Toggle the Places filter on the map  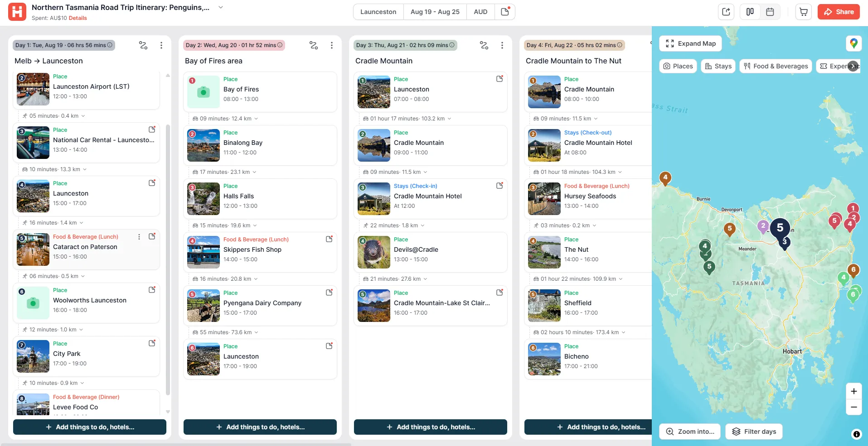678,66
